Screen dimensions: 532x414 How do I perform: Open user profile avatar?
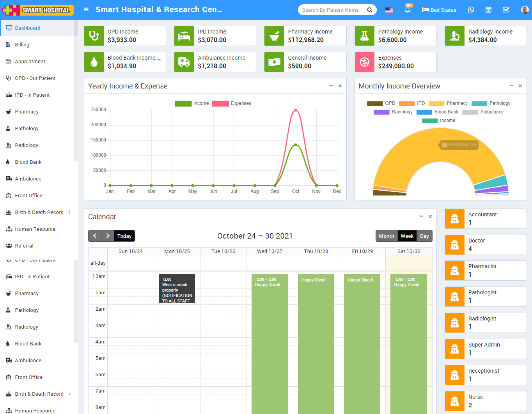525,10
